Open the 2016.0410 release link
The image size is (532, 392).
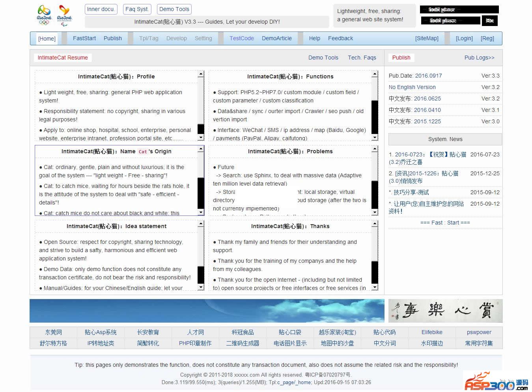pos(427,110)
